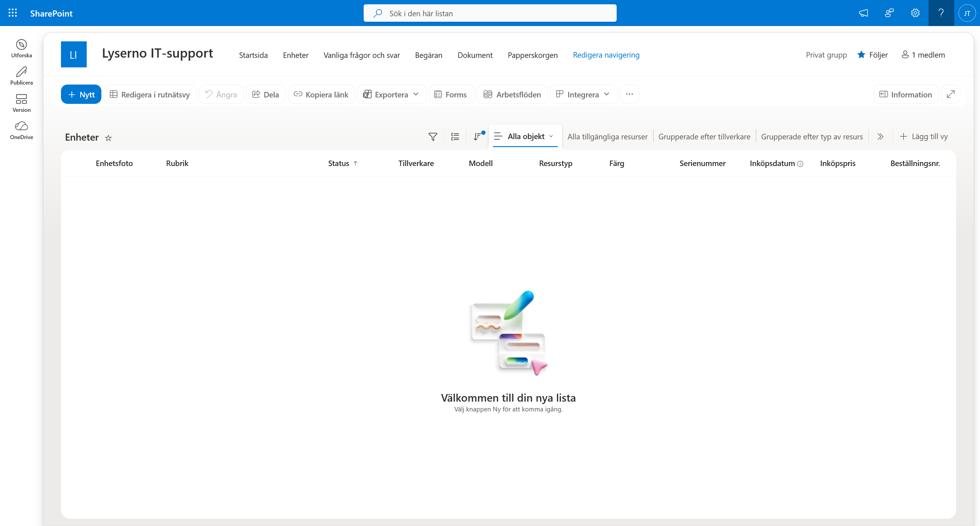980x526 pixels.
Task: Open Publicera in the left rail
Action: pyautogui.click(x=21, y=76)
